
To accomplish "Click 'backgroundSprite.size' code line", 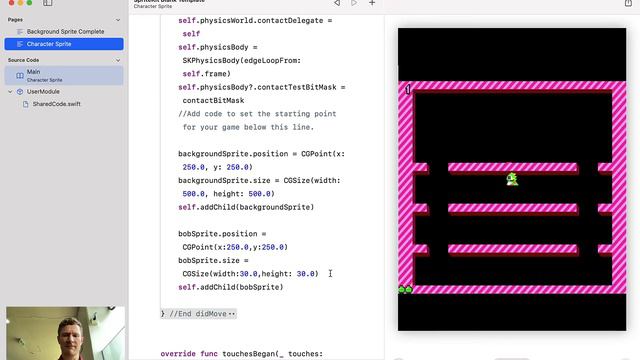I will coord(259,180).
